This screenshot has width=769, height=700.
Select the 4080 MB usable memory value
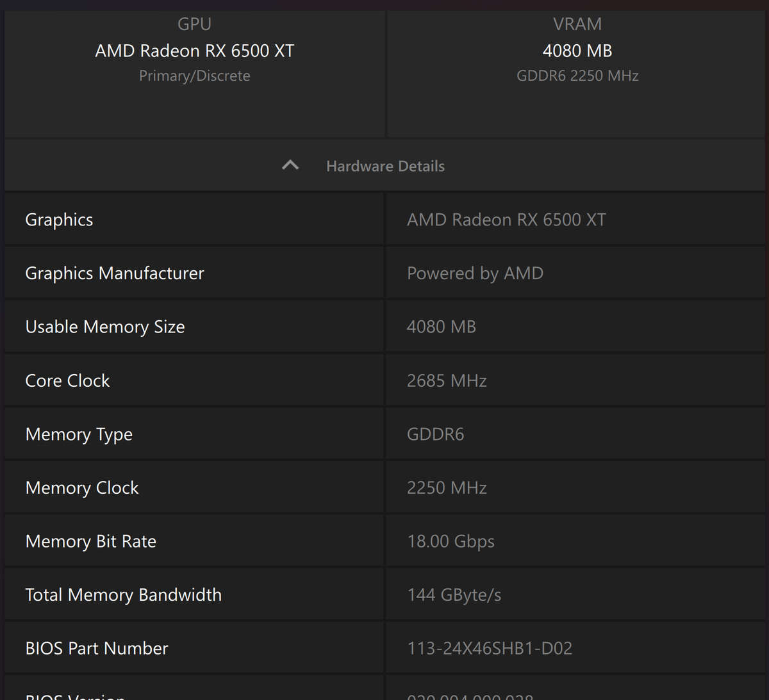[x=442, y=327]
